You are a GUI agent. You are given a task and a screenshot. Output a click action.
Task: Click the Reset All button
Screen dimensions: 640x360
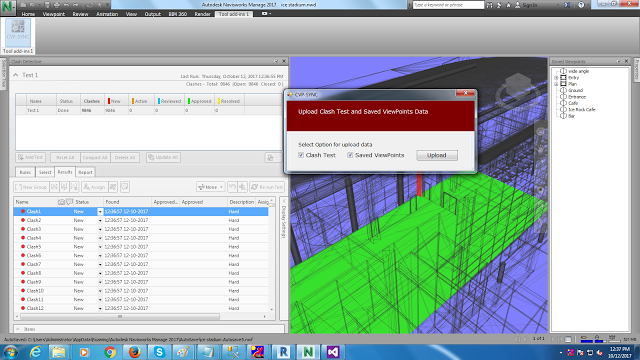point(65,158)
